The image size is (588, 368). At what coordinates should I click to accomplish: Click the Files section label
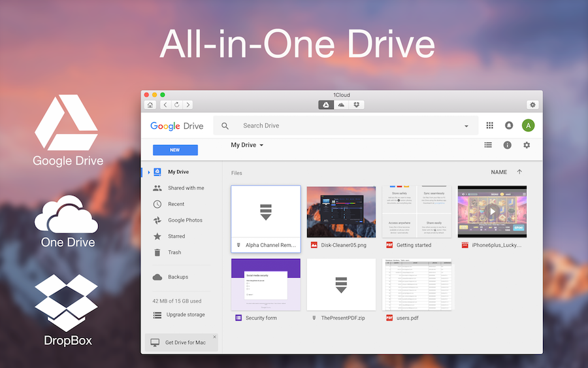tap(237, 173)
